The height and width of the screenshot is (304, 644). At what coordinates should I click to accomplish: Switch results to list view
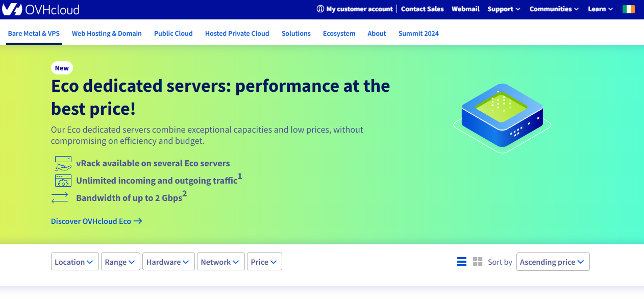(461, 261)
